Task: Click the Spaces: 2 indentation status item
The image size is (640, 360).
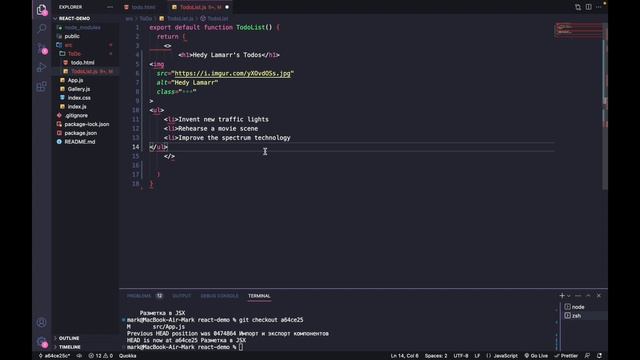Action: [x=436, y=356]
